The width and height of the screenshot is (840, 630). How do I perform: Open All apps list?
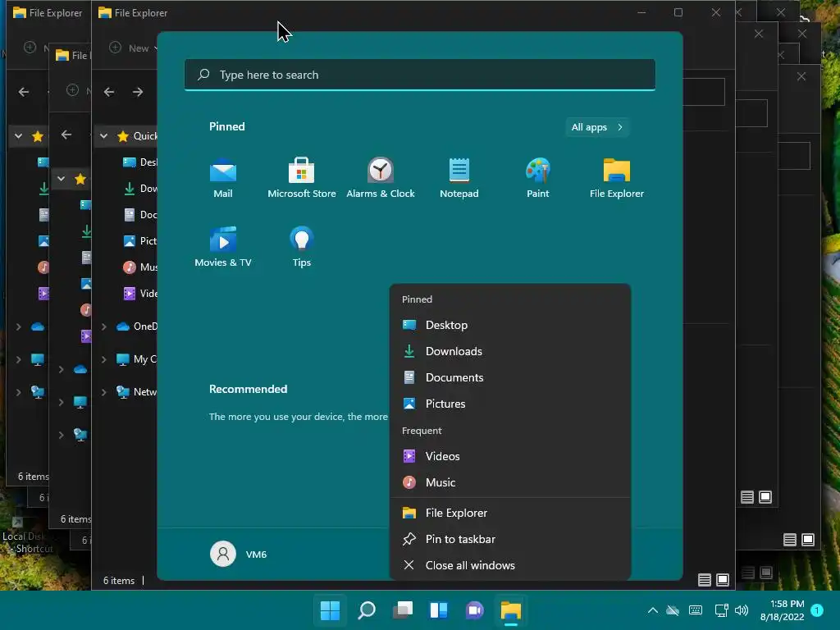(x=597, y=127)
